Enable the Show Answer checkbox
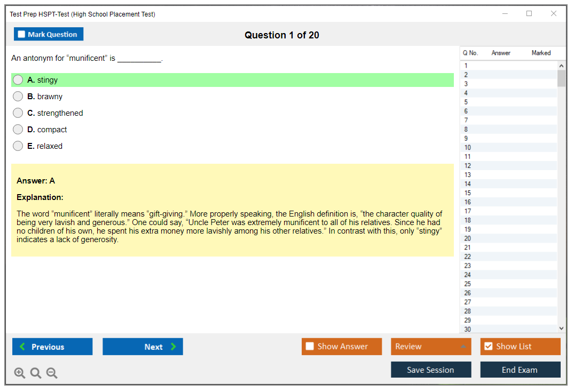 pos(310,347)
